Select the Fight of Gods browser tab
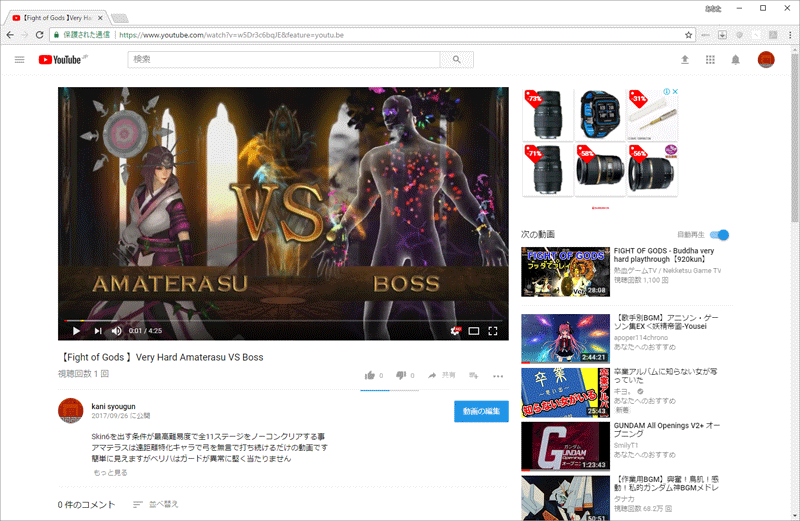Image resolution: width=800 pixels, height=521 pixels. point(56,18)
